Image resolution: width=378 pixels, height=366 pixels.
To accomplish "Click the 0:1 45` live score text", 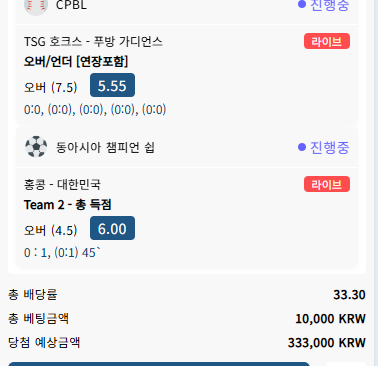I will click(x=62, y=253).
